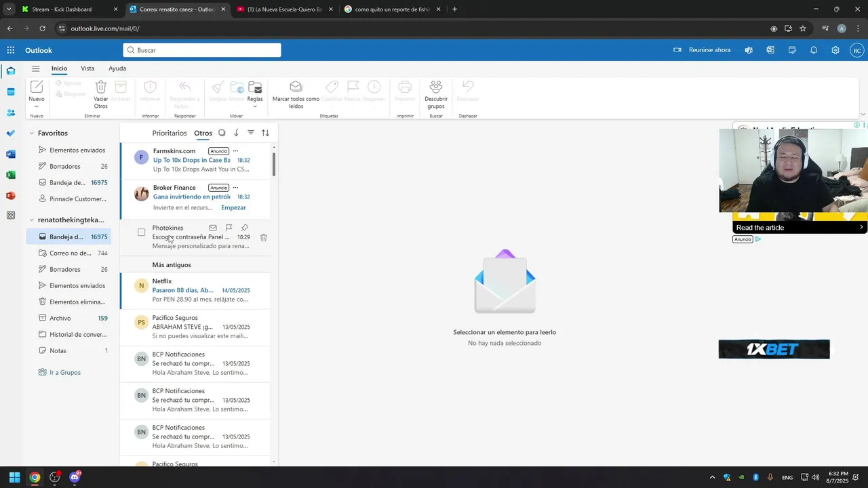Delete the Photokines message
This screenshot has height=488, width=868.
(x=264, y=237)
